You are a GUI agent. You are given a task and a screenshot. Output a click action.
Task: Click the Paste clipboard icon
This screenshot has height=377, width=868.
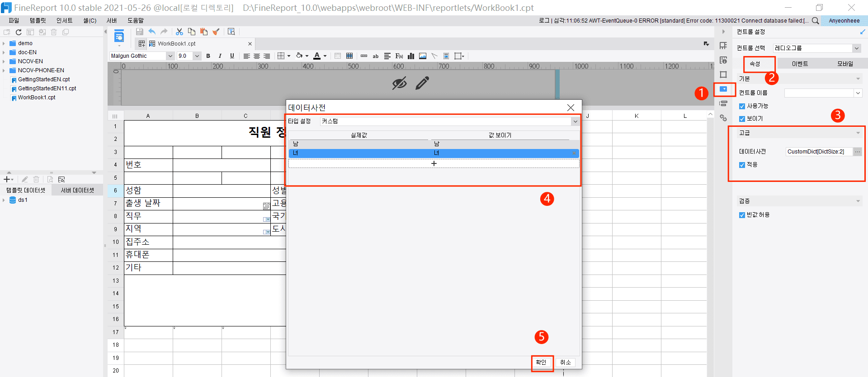pos(204,32)
